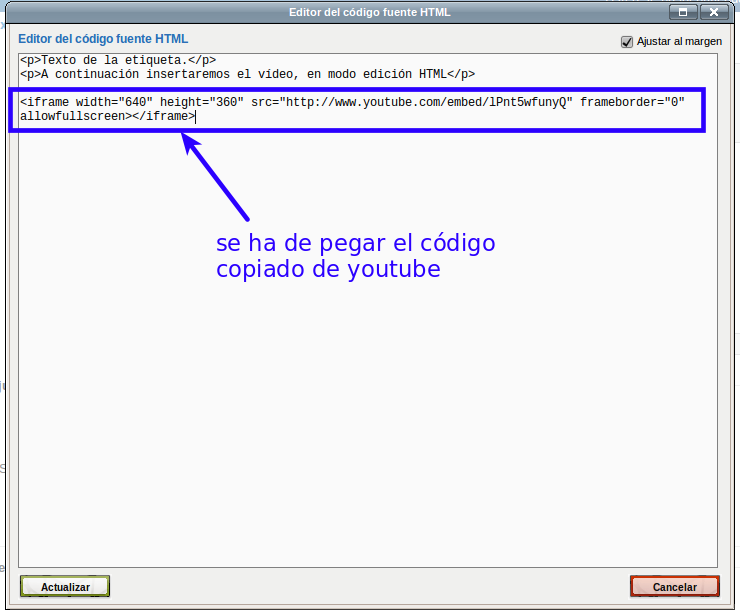Click the Actualizar button
Viewport: 740px width, 614px height.
[x=65, y=587]
